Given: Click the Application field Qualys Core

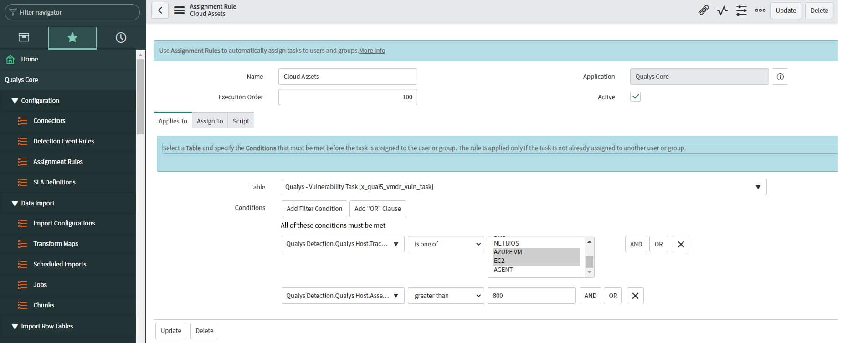Looking at the screenshot, I should 699,77.
